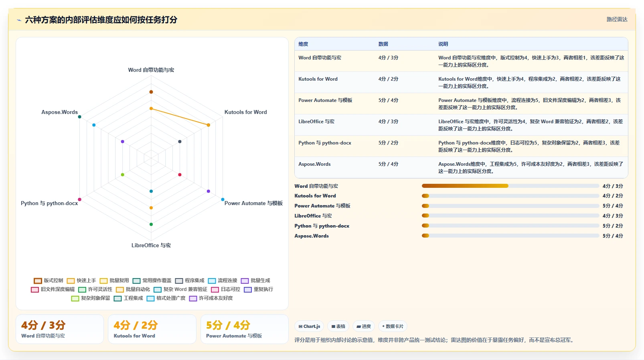
Task: Click the footnote text about 评分
Action: click(435, 340)
